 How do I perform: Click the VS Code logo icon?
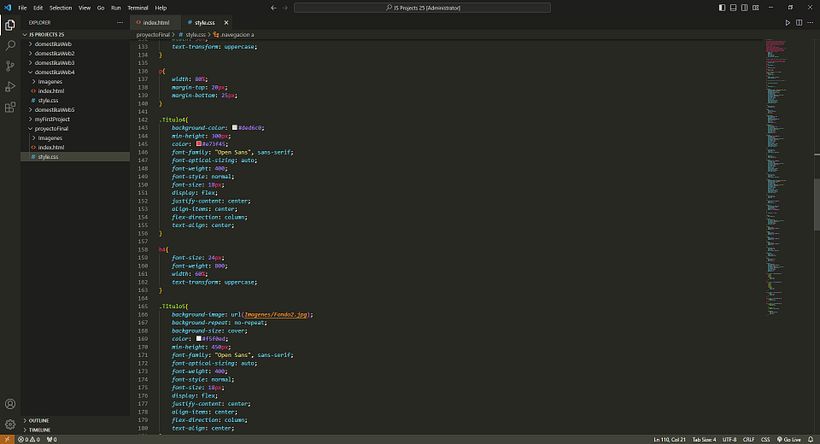point(7,8)
